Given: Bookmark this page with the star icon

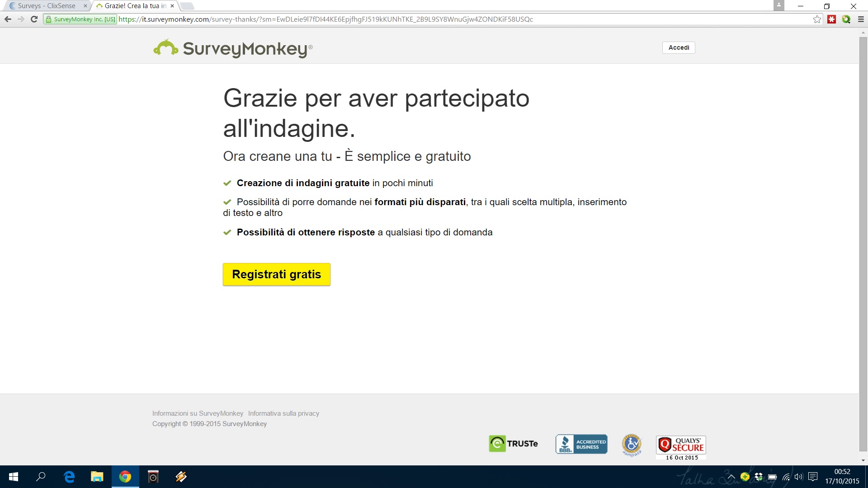Looking at the screenshot, I should [x=817, y=19].
